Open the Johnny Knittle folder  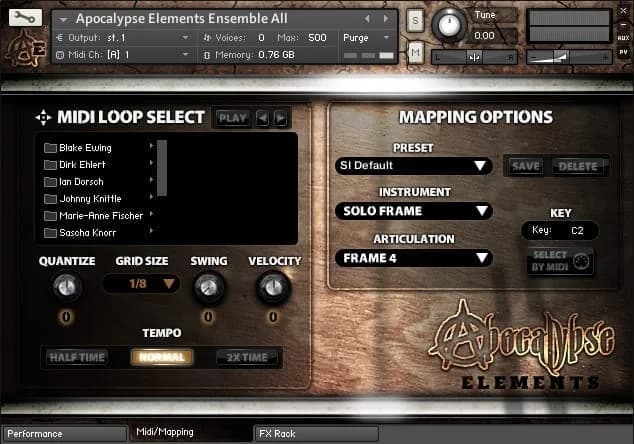[x=82, y=199]
